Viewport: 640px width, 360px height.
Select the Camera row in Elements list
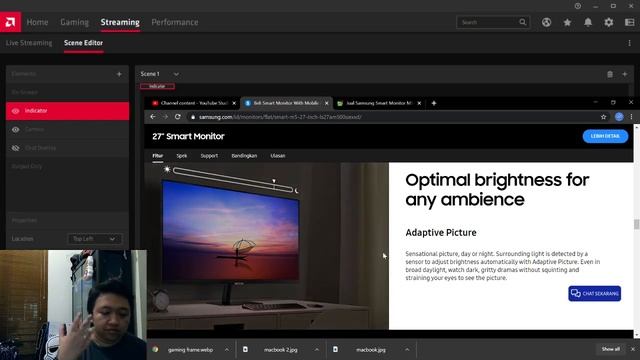click(67, 129)
